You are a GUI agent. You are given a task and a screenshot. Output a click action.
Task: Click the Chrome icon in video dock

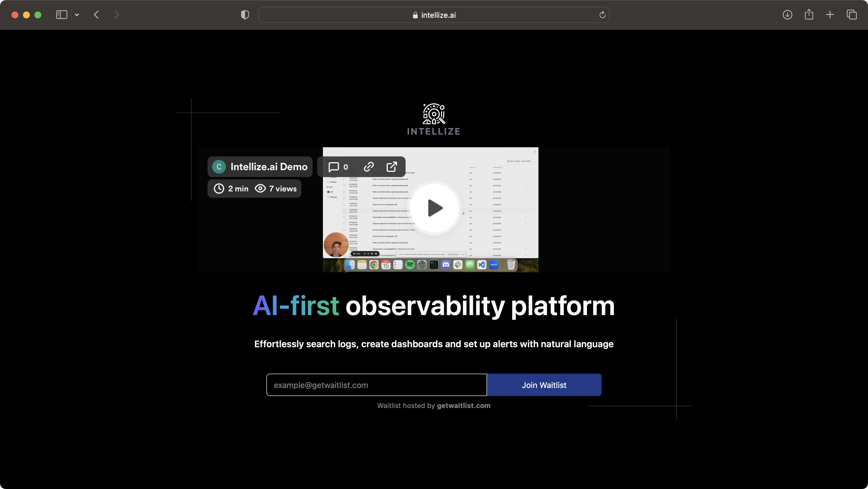pos(374,265)
